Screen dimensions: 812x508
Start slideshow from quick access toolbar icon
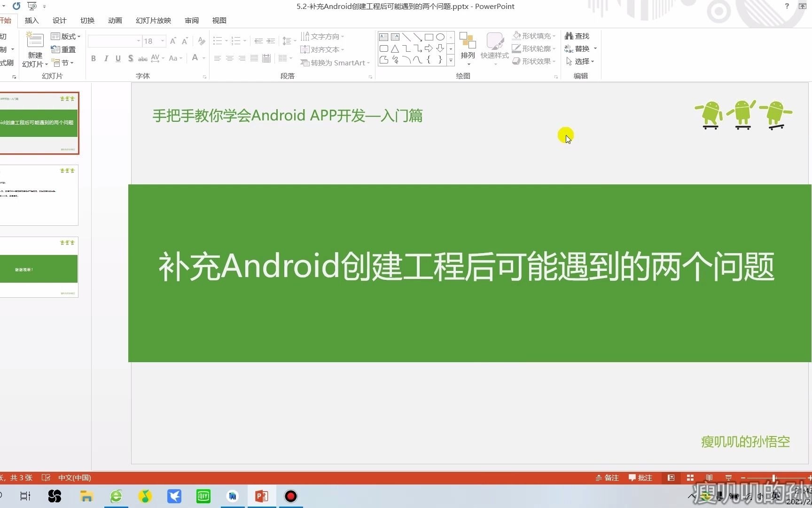coord(32,6)
